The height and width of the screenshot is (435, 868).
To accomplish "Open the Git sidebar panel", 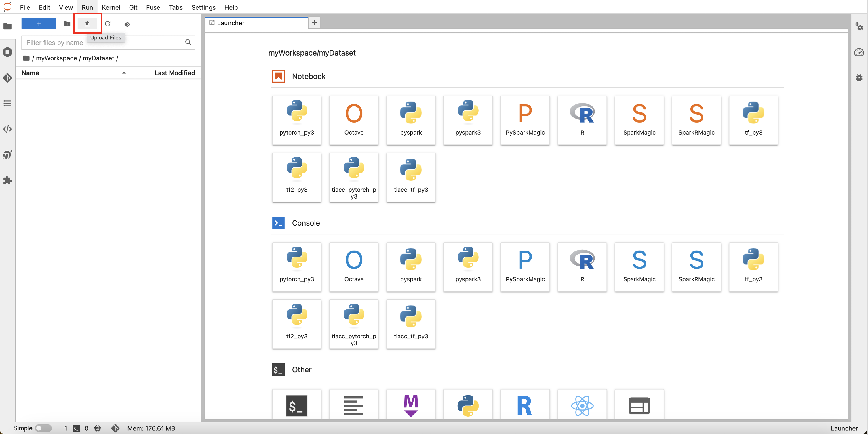I will pos(7,77).
